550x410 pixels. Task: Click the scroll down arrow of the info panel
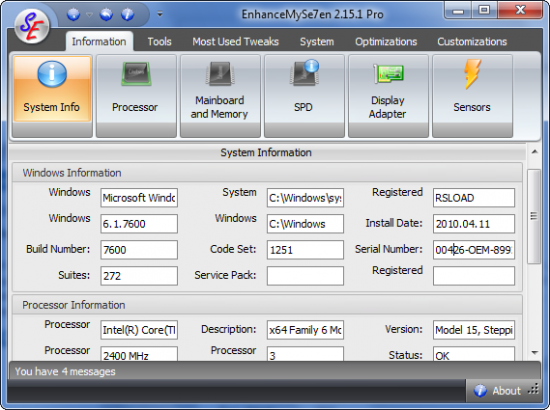tap(534, 352)
